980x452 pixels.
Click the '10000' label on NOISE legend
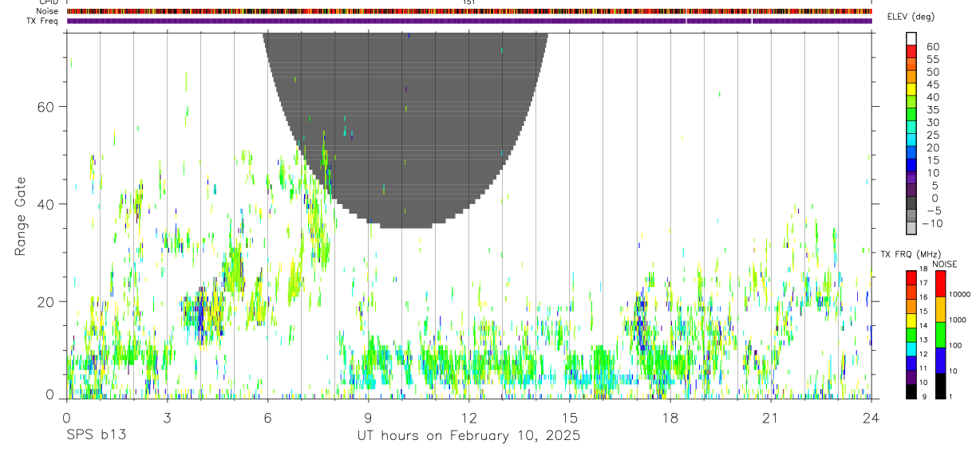point(958,294)
